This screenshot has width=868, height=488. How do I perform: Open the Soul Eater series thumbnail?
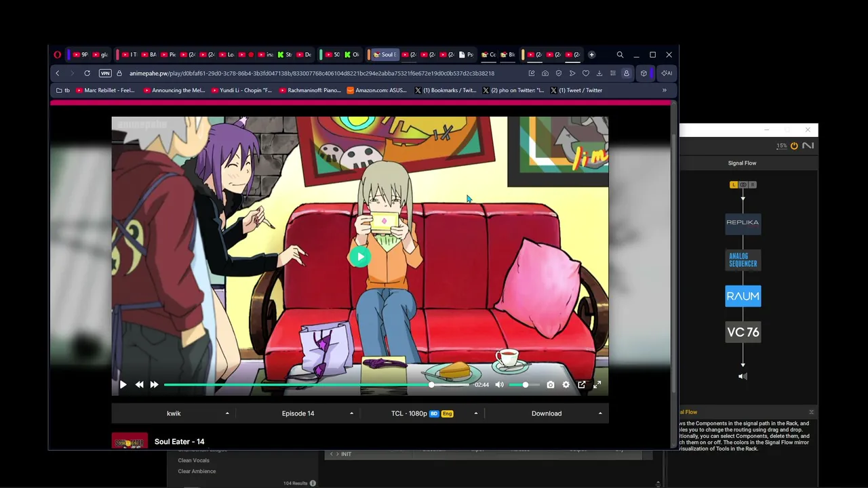[x=130, y=441]
